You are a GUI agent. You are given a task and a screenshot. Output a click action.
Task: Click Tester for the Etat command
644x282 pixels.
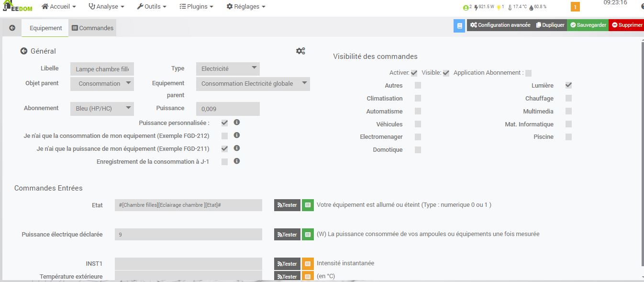287,205
